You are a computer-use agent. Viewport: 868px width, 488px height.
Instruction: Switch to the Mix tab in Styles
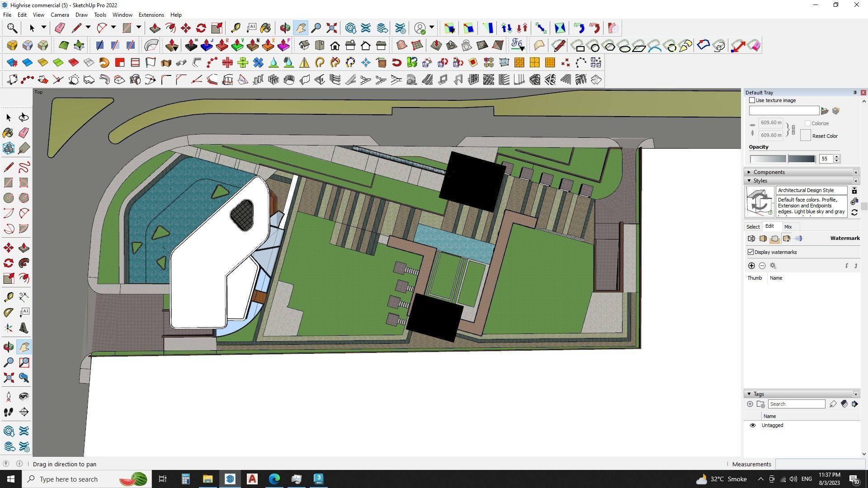[788, 227]
